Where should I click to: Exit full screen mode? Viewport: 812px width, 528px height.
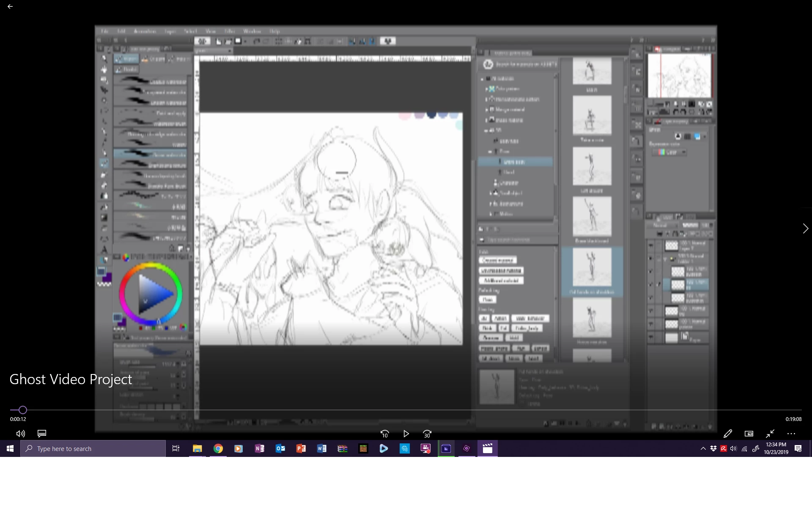coord(770,434)
